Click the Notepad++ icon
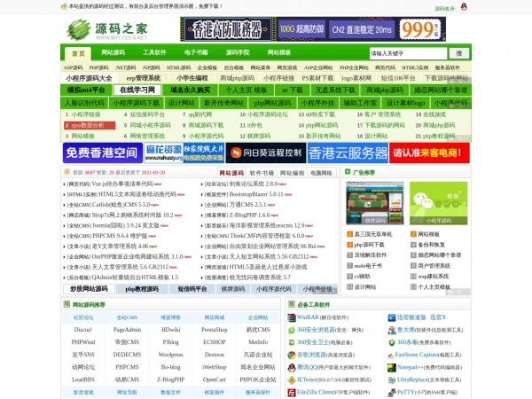Viewport: 532px width, 399px height. tap(392, 367)
